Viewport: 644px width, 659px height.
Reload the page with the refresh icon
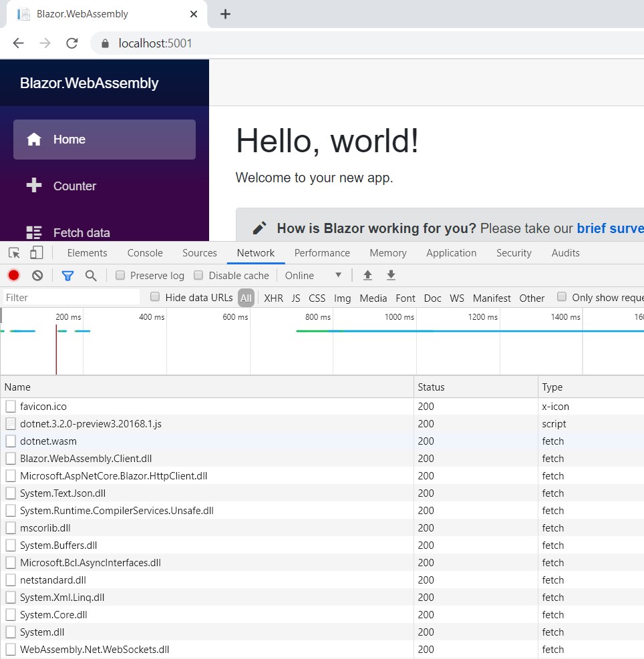(x=72, y=43)
